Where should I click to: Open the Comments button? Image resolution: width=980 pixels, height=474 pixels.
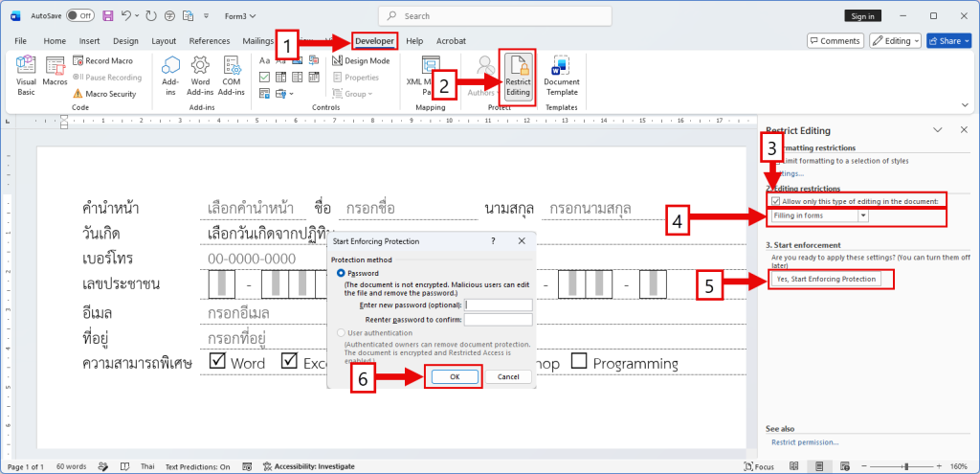click(x=835, y=40)
